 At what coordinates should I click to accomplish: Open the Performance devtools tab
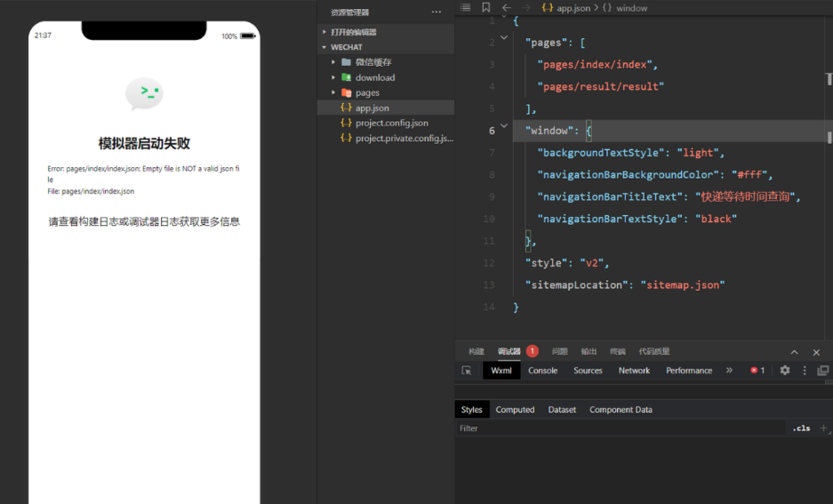point(689,371)
